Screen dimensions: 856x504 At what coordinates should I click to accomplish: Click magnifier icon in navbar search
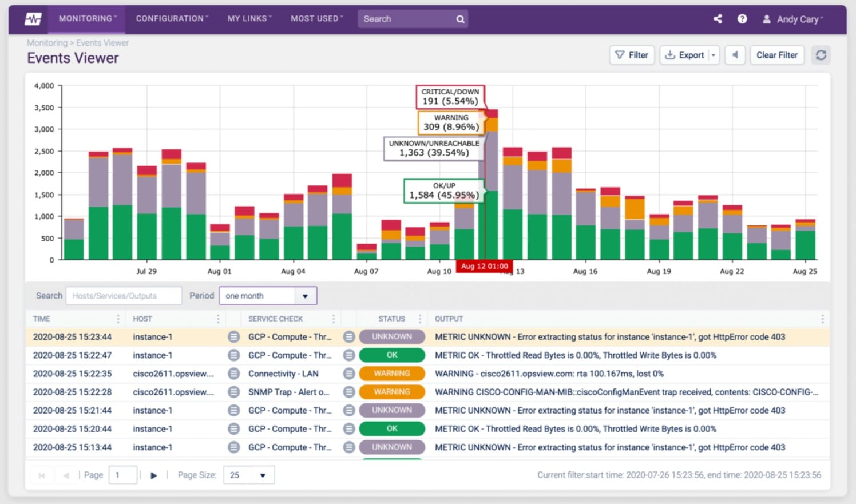click(x=460, y=18)
